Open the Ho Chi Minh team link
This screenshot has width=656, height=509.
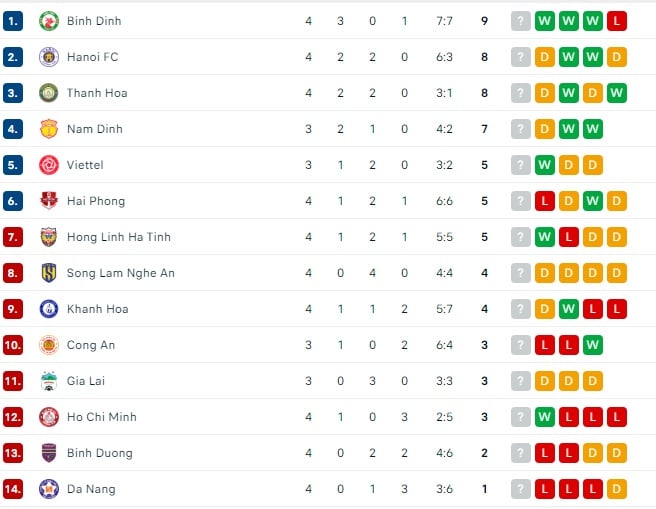pos(102,417)
